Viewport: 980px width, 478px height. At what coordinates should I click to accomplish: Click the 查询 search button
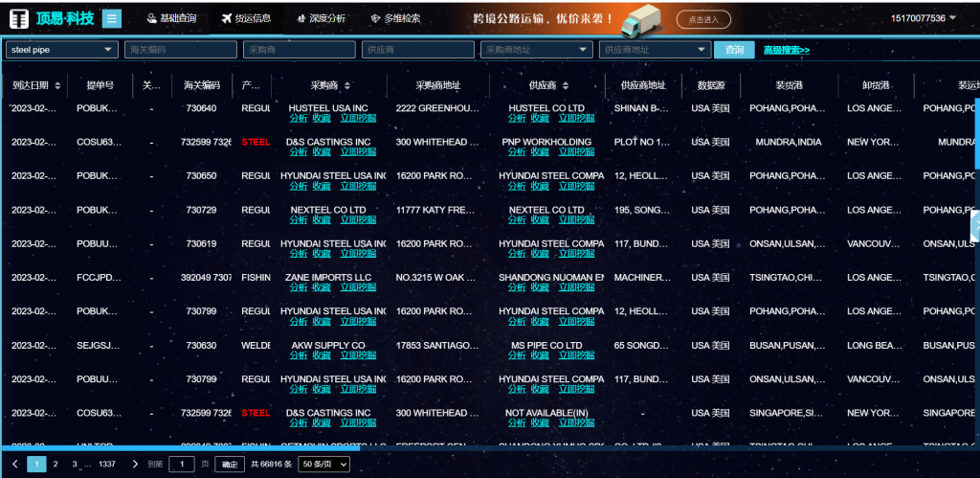(734, 50)
